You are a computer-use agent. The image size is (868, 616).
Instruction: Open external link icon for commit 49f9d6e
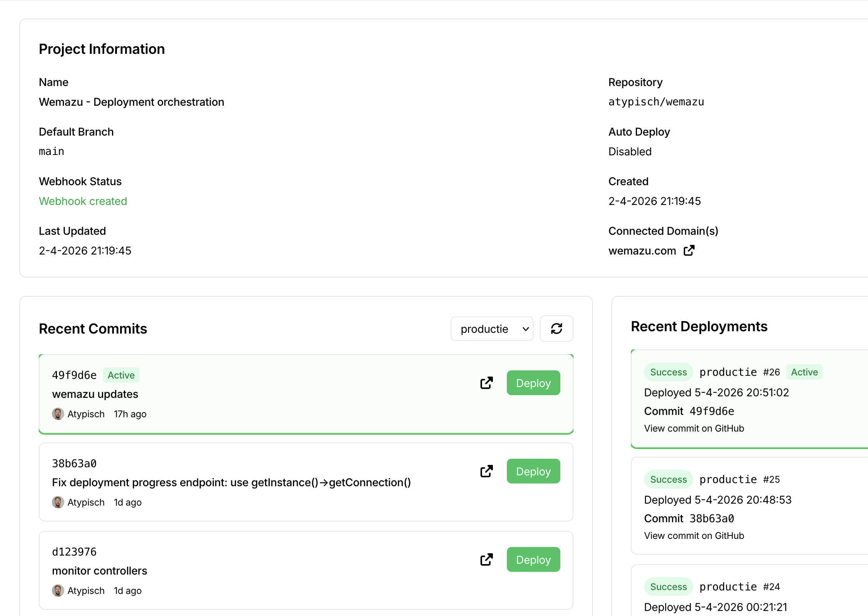(x=486, y=383)
